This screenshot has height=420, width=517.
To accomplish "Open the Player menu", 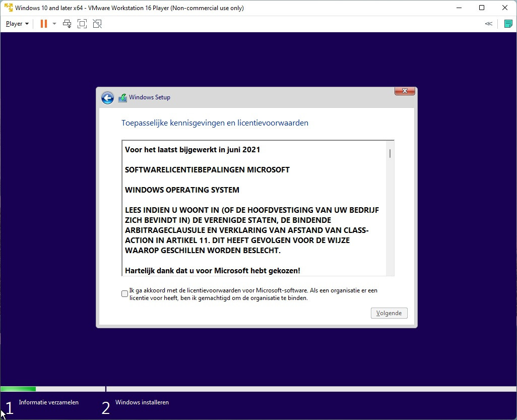I will (x=17, y=24).
